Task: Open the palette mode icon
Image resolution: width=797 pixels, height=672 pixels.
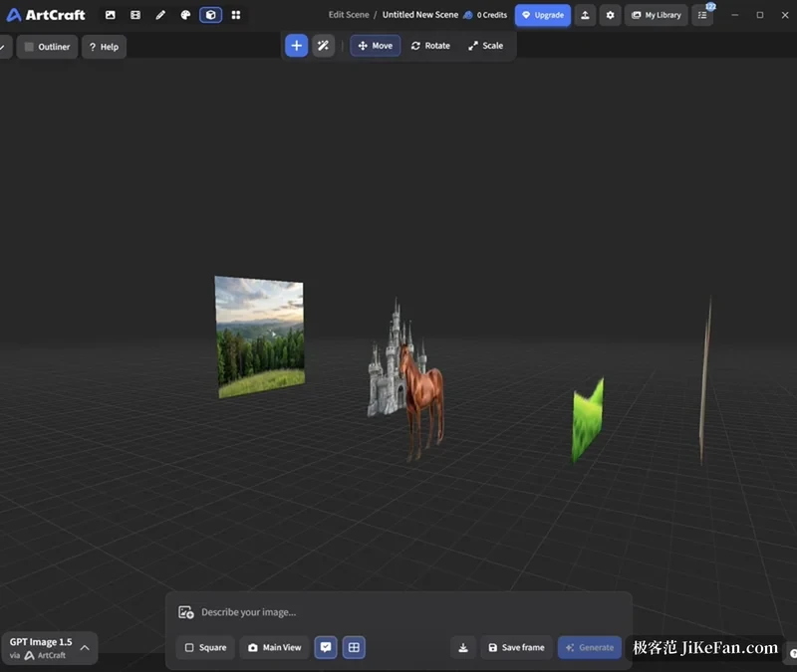Action: (185, 15)
